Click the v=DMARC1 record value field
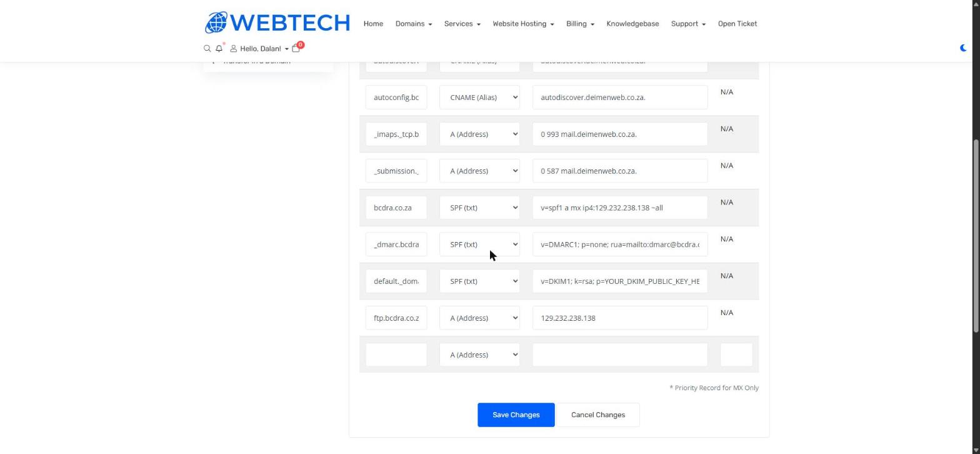The height and width of the screenshot is (454, 980). point(620,245)
